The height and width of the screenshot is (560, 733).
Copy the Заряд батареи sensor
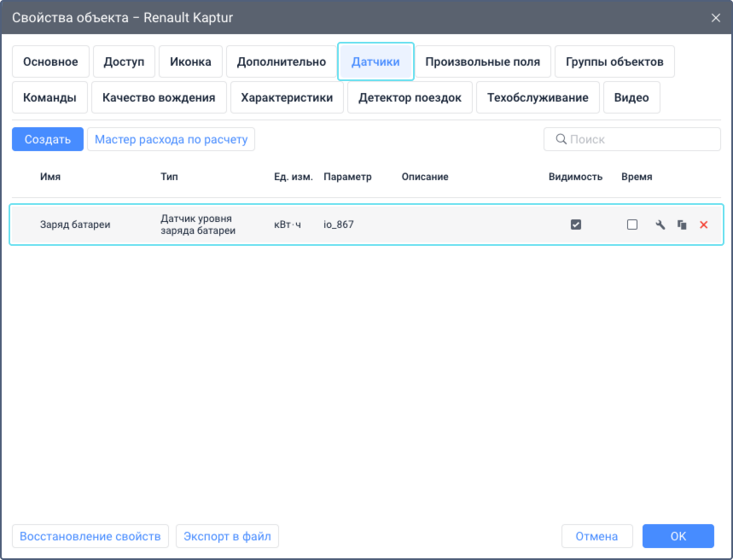tap(682, 225)
